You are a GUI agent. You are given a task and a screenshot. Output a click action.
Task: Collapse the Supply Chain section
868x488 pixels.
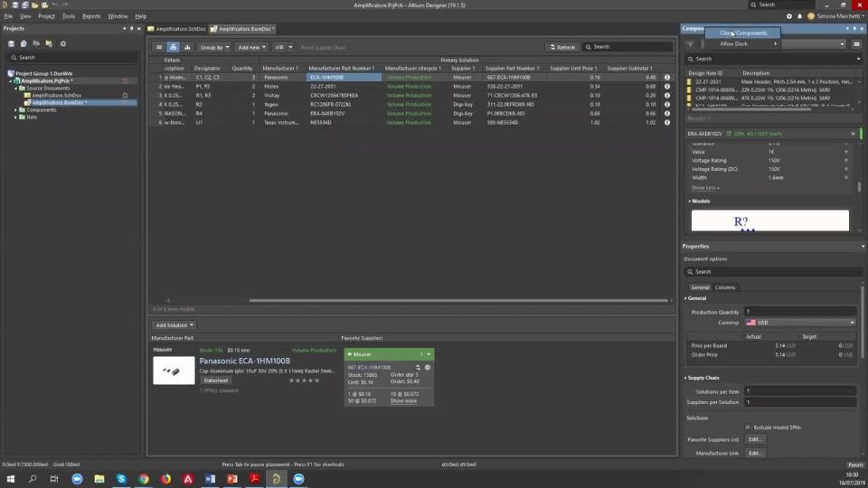click(x=685, y=378)
